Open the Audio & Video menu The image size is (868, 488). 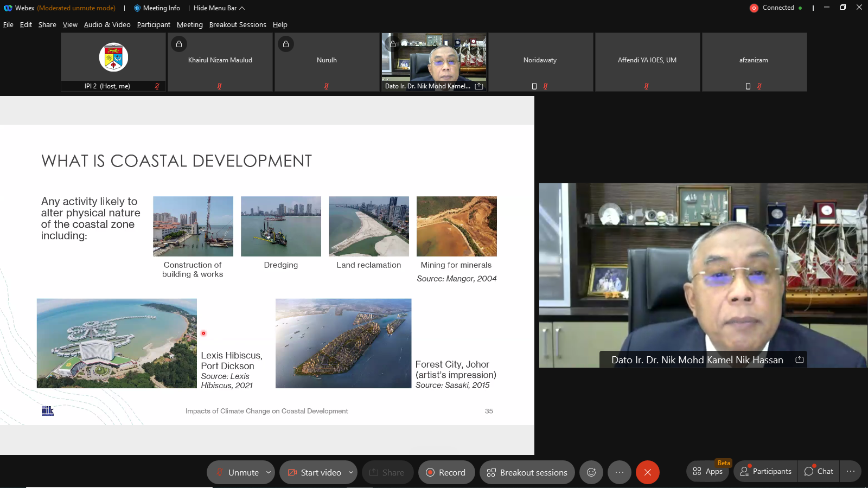click(x=107, y=25)
